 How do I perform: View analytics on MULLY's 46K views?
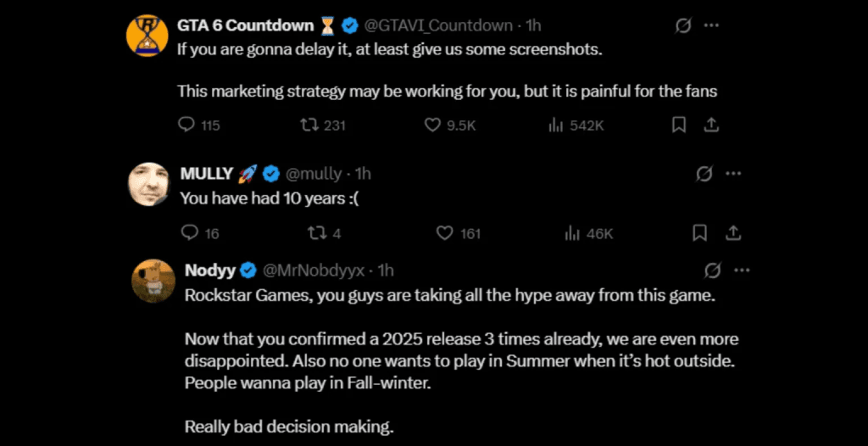coord(572,232)
